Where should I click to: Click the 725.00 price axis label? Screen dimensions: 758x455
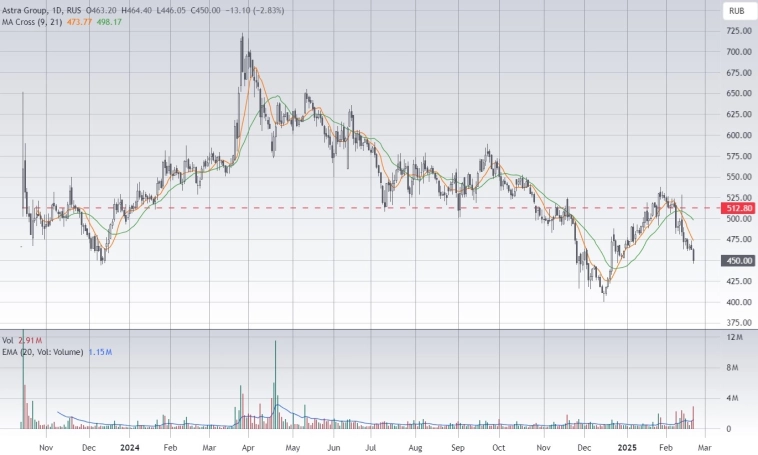[x=739, y=31]
